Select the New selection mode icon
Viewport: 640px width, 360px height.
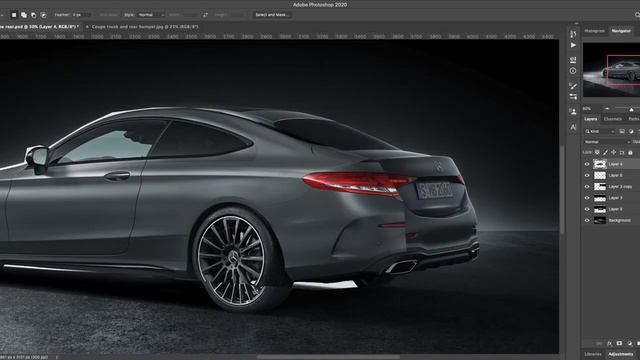coord(14,15)
